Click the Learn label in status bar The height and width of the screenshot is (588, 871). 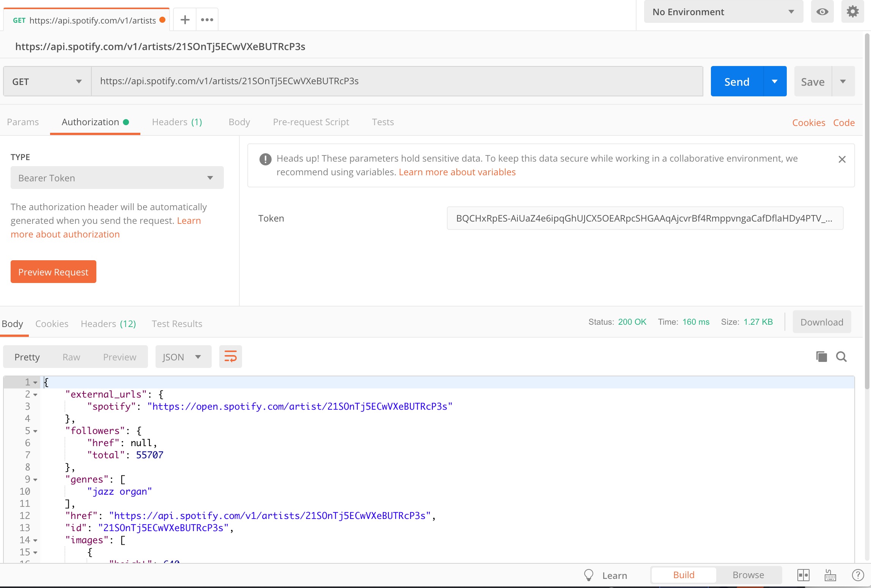(615, 575)
